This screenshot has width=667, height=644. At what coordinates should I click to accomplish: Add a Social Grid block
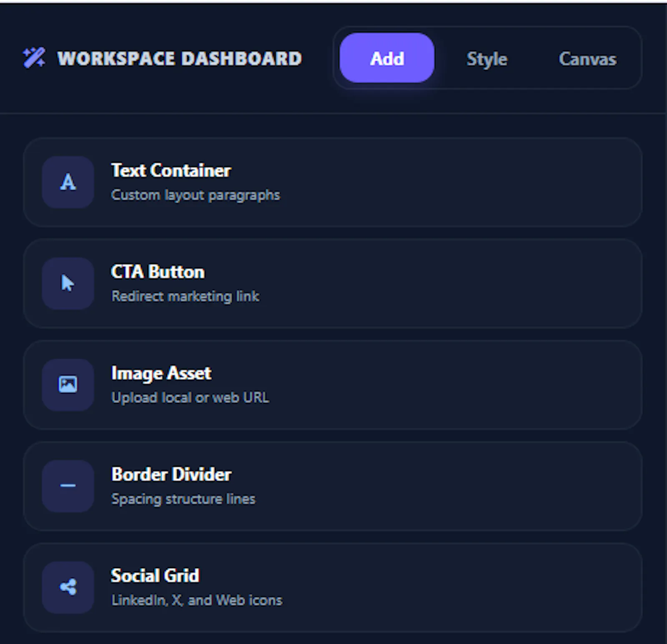332,588
